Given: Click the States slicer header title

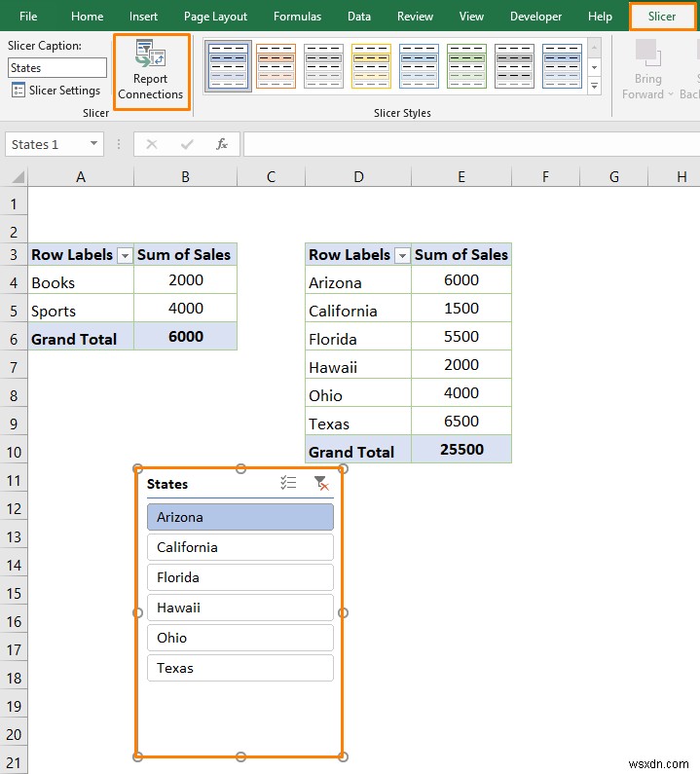Looking at the screenshot, I should click(167, 484).
